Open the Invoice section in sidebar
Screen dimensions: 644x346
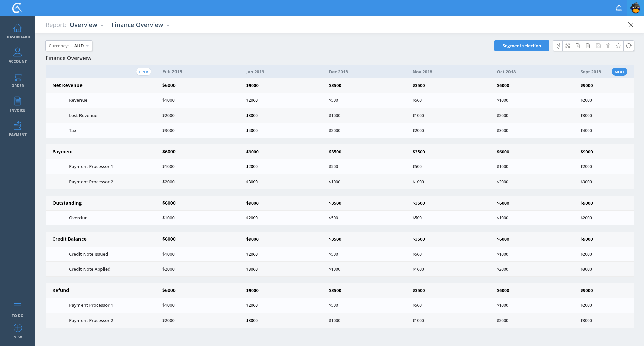click(x=18, y=104)
